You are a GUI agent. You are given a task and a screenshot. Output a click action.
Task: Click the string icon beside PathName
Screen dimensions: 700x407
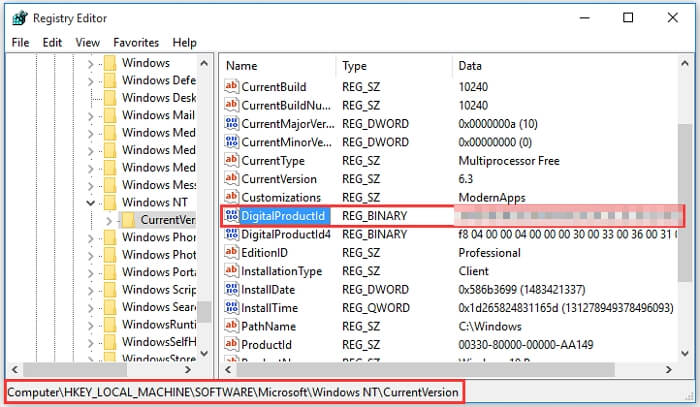tap(232, 327)
